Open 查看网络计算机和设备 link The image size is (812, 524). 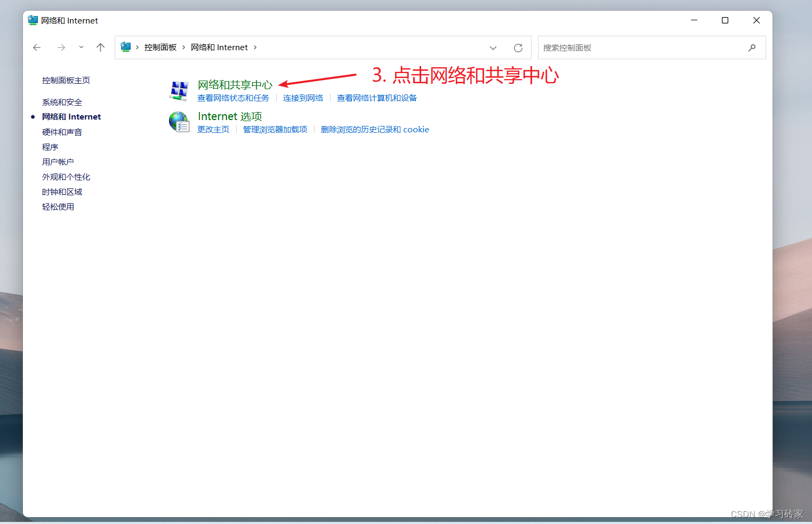tap(377, 98)
